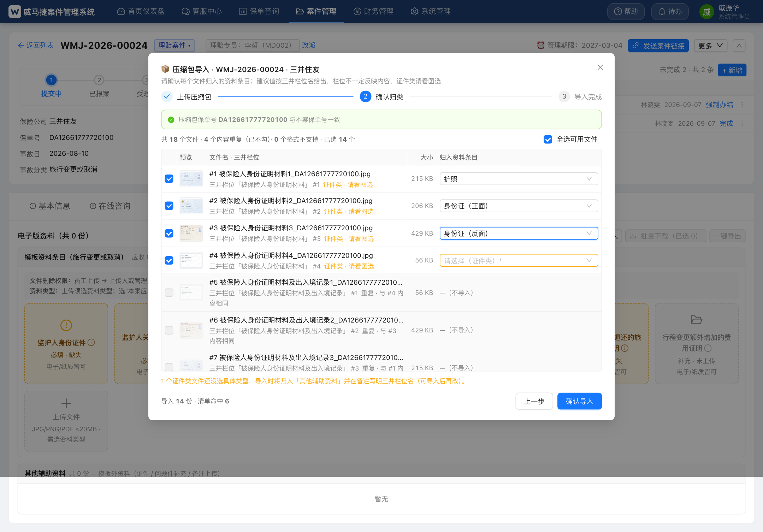Preview thumbnail of file #6
Viewport: 763px width, 532px height.
(x=191, y=330)
